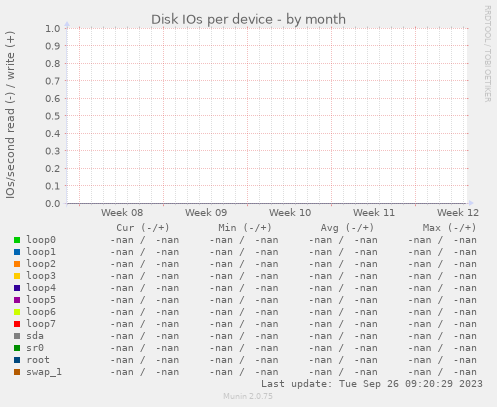The image size is (497, 407).
Task: Click the 0.8 y-axis value
Action: click(53, 64)
